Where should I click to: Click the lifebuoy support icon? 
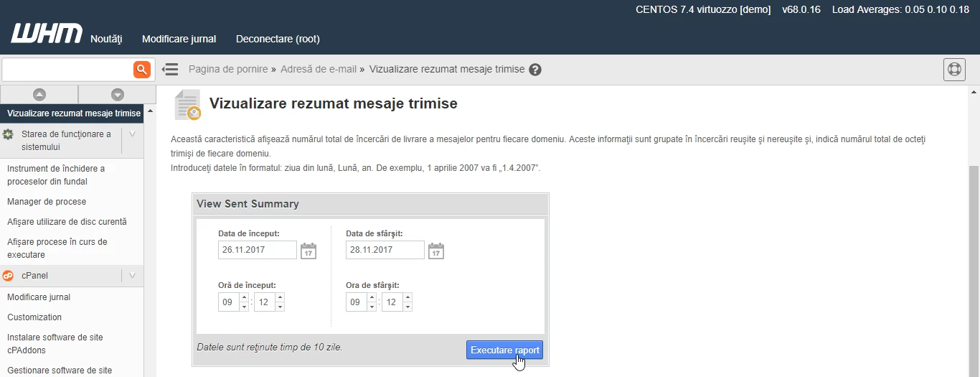953,70
